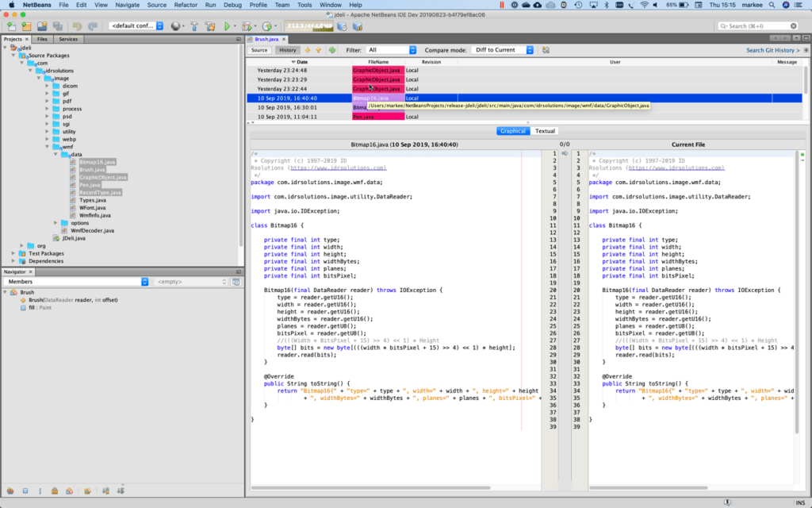Open Compare mode Diff to Current dropdown
This screenshot has width=812, height=508.
pyautogui.click(x=502, y=50)
